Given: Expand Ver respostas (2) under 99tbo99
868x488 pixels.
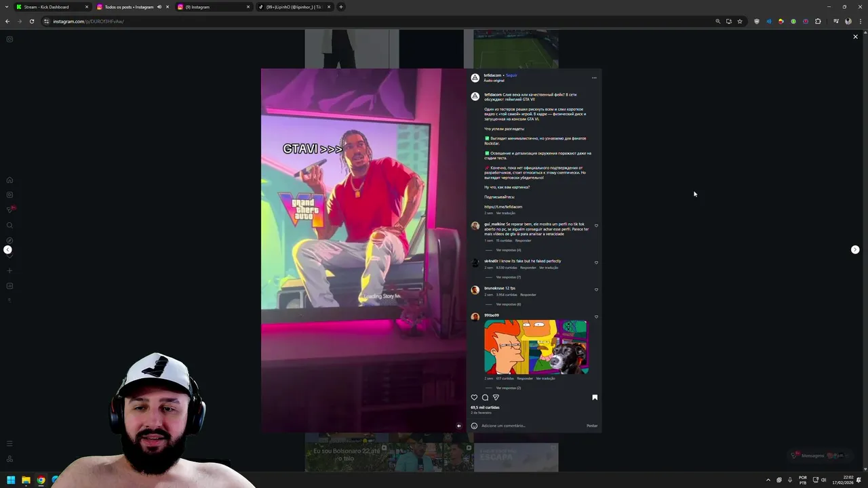Looking at the screenshot, I should coord(508,388).
